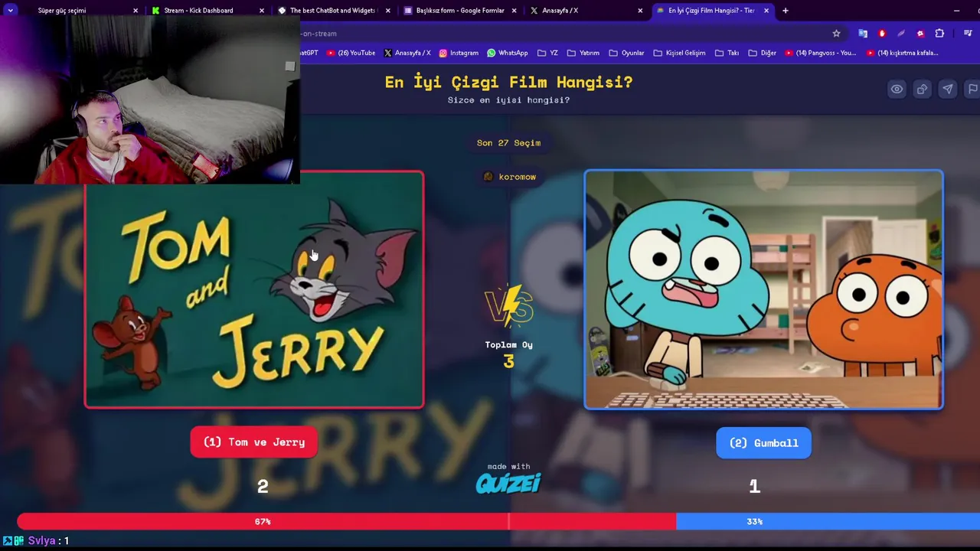This screenshot has width=980, height=551.
Task: Click the quiz title En İyi Çizgi Film Hangisi?
Action: tap(508, 82)
